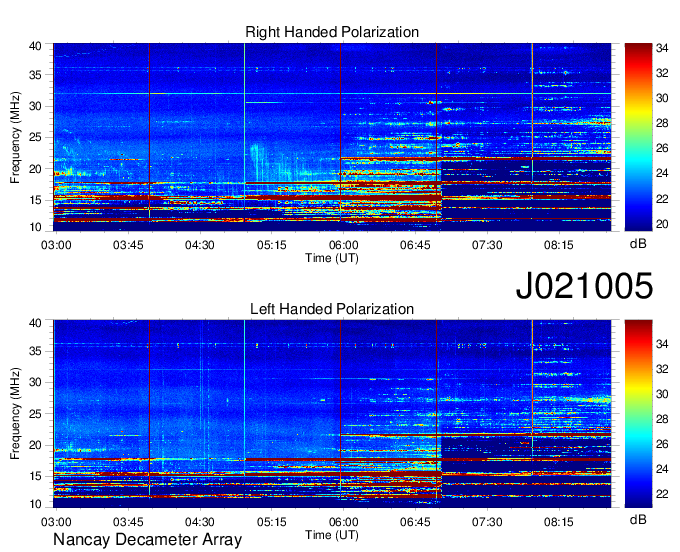The width and height of the screenshot is (680, 552).
Task: Click the "10" frequency tick of Left Handed plot
Action: pos(35,504)
